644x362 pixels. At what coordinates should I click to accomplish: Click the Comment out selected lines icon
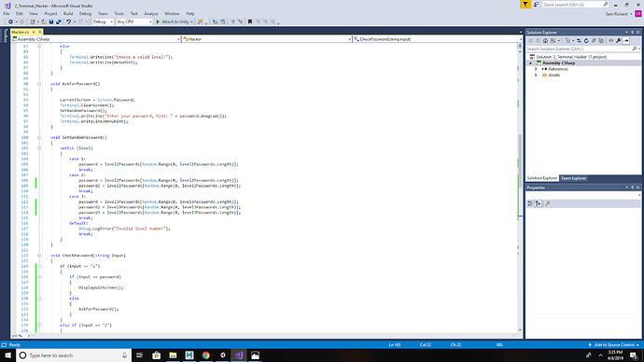233,21
